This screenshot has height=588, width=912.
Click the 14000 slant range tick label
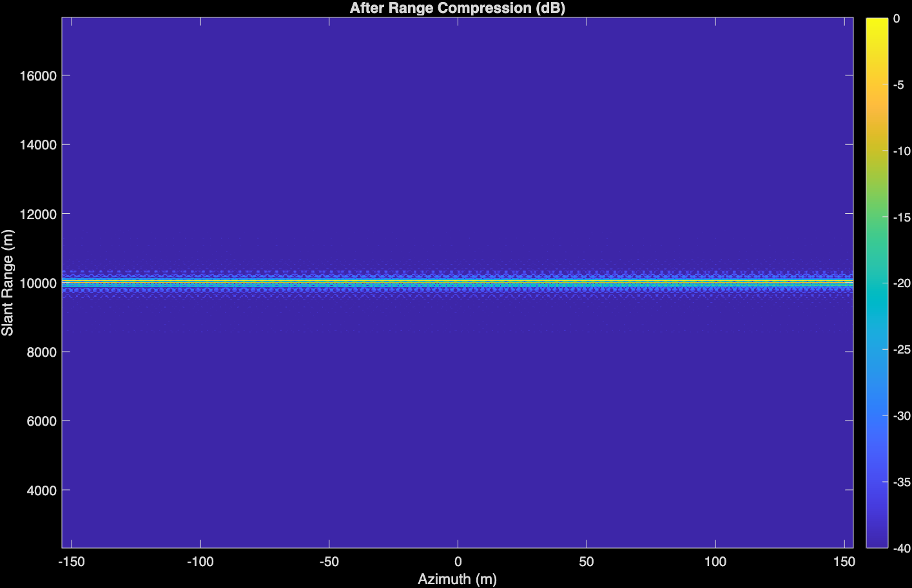[x=38, y=145]
